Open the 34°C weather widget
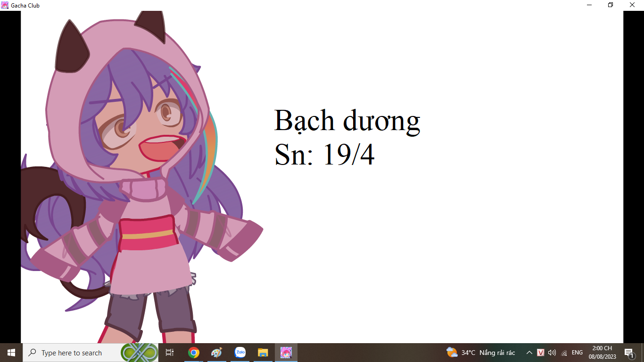The height and width of the screenshot is (362, 644). pyautogui.click(x=481, y=353)
